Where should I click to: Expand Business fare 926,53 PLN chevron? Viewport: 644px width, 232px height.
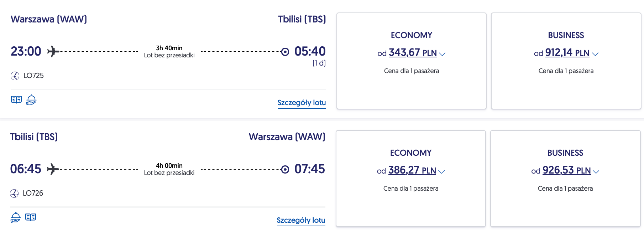click(596, 172)
